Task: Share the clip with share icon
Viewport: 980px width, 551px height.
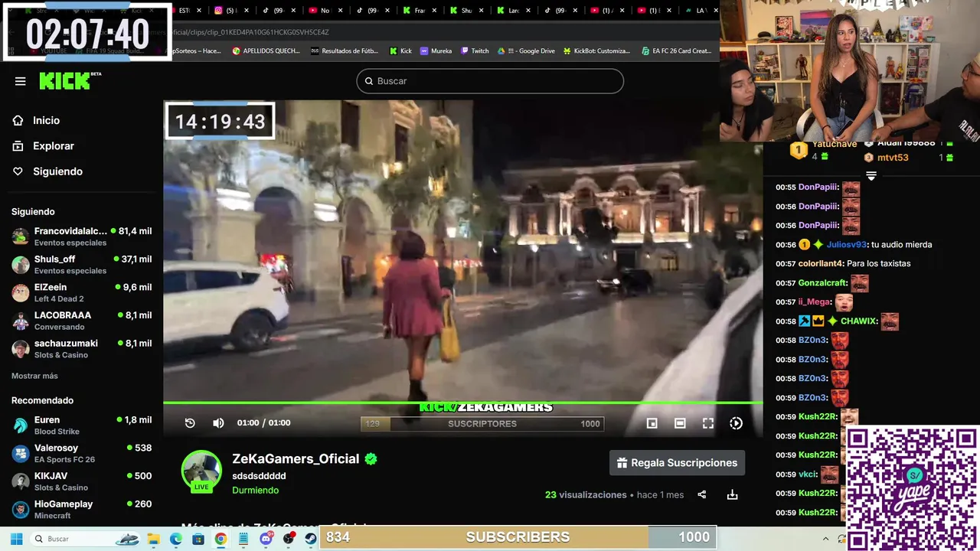Action: (x=701, y=494)
